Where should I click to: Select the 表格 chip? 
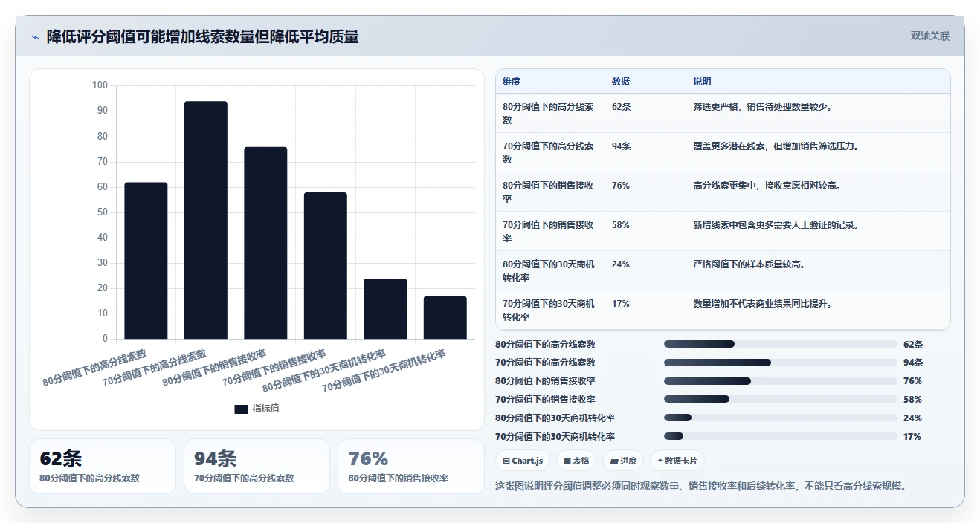577,461
